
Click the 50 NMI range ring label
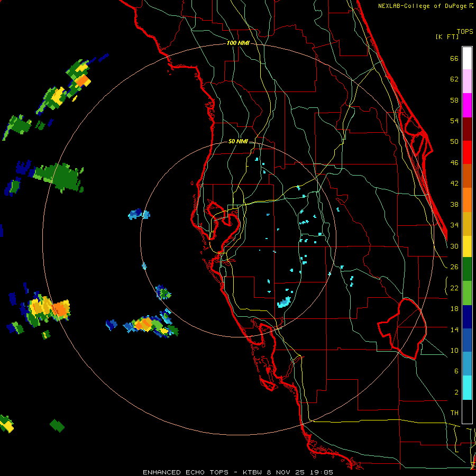tap(238, 141)
